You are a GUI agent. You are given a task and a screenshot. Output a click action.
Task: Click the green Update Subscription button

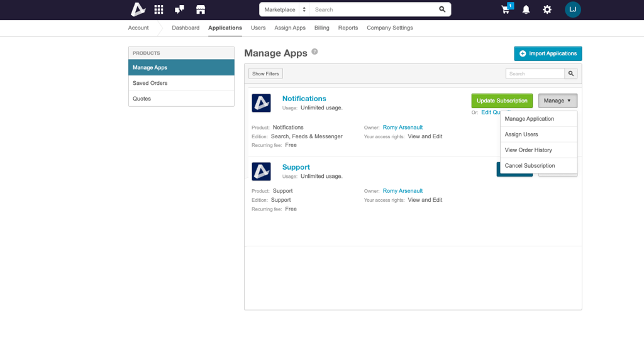502,101
